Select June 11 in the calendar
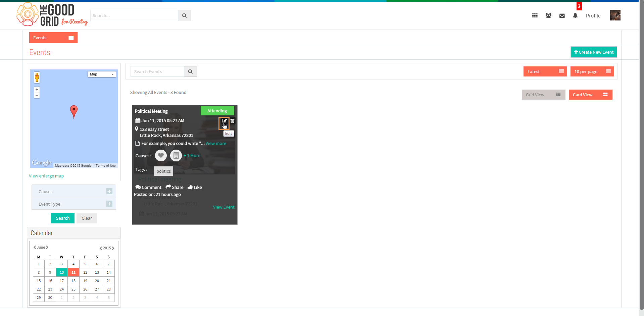This screenshot has width=644, height=316. (x=73, y=272)
